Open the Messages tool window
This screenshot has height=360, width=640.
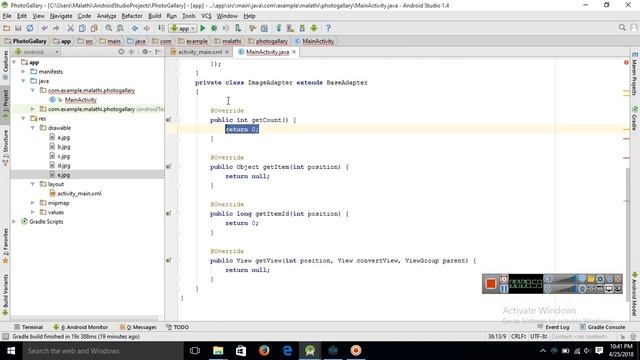point(138,327)
